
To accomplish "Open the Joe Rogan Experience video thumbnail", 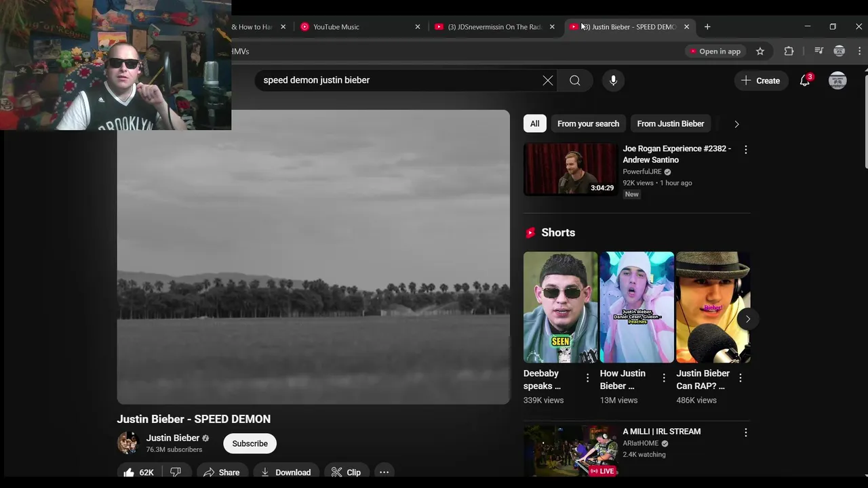I will tap(570, 169).
